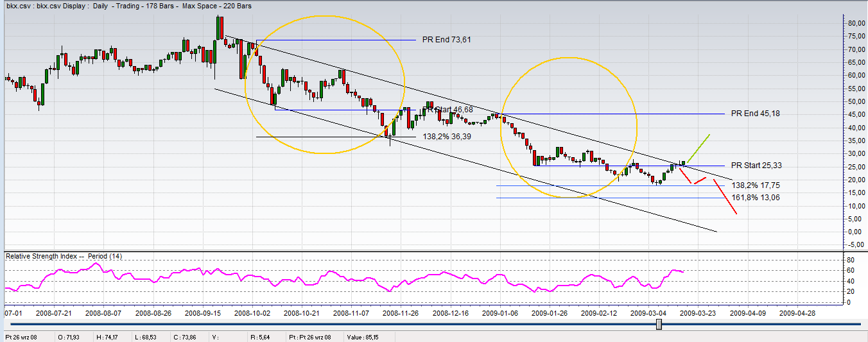Viewport: 868px width, 342px height.
Task: Click the 2009-03-04 date axis label
Action: (648, 313)
